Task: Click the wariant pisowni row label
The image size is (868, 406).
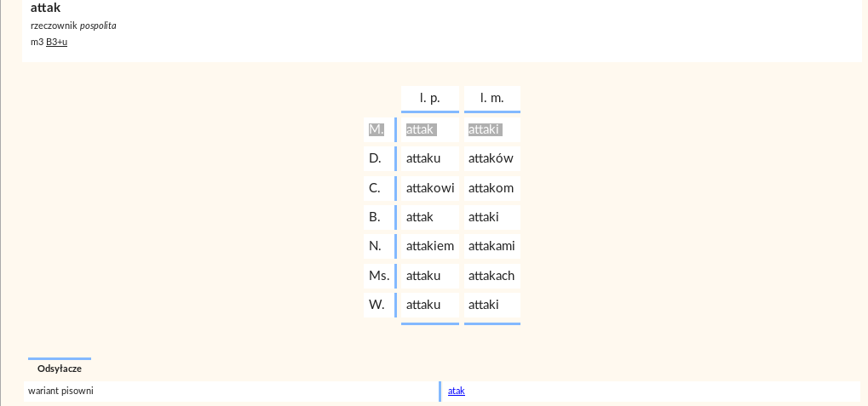Action: coord(60,391)
